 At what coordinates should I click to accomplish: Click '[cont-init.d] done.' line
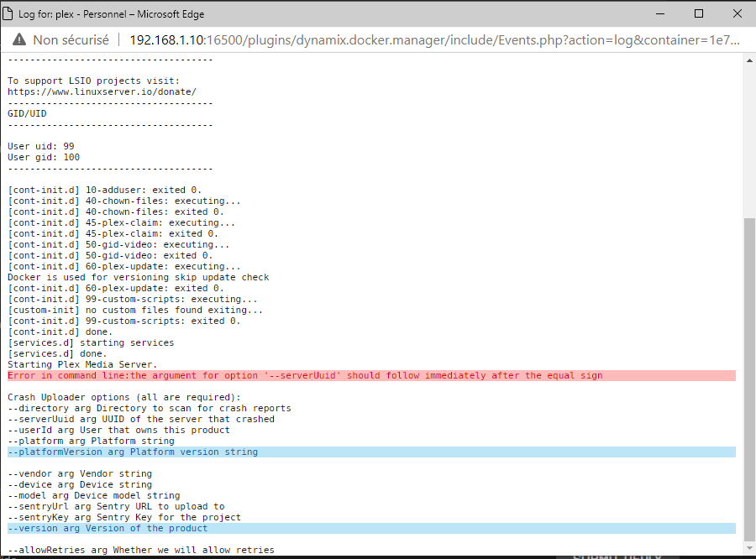point(60,332)
